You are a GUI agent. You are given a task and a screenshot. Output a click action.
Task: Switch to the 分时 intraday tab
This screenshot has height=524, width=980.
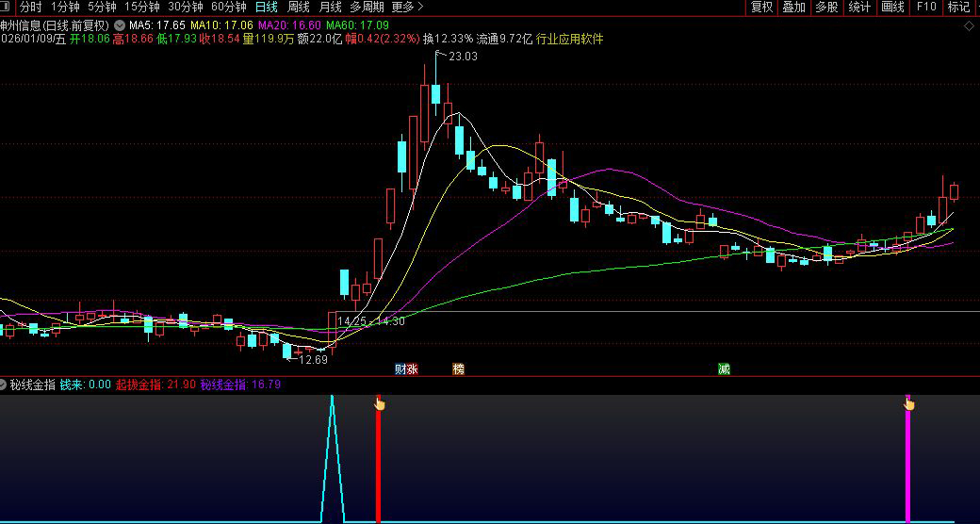[30, 8]
